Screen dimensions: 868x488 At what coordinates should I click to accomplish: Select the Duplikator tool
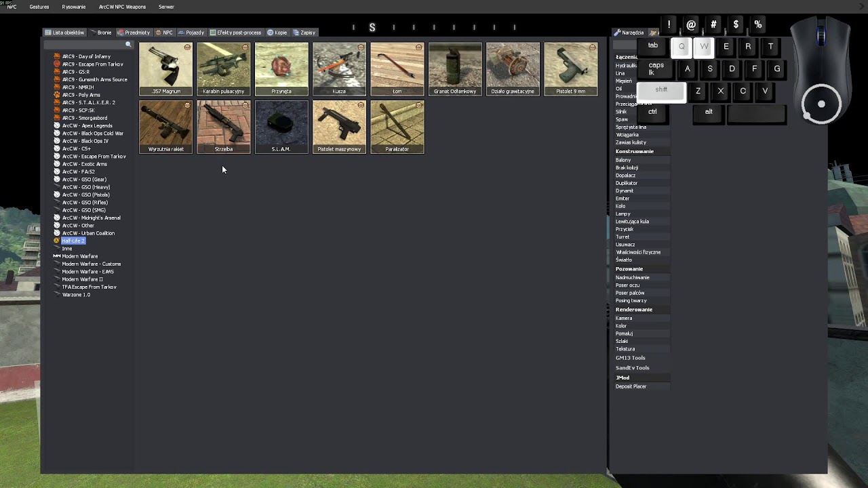[641, 183]
